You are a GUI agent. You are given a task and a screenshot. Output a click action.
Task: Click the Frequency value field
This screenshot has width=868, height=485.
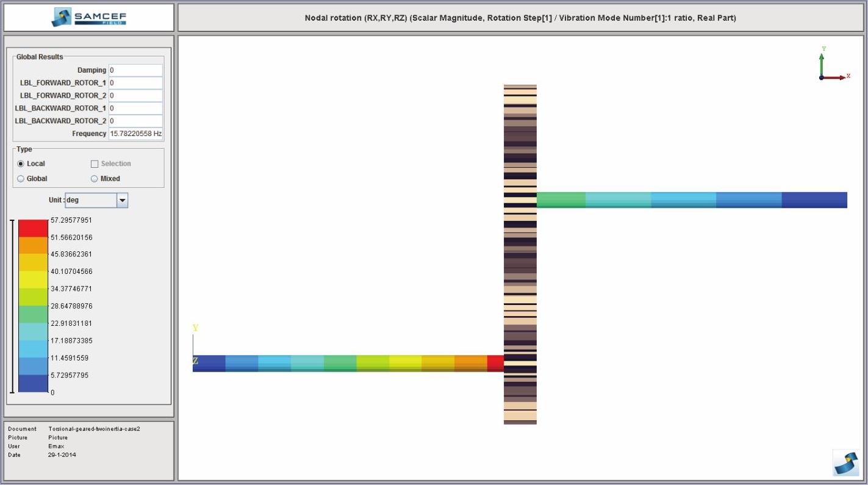(x=135, y=134)
